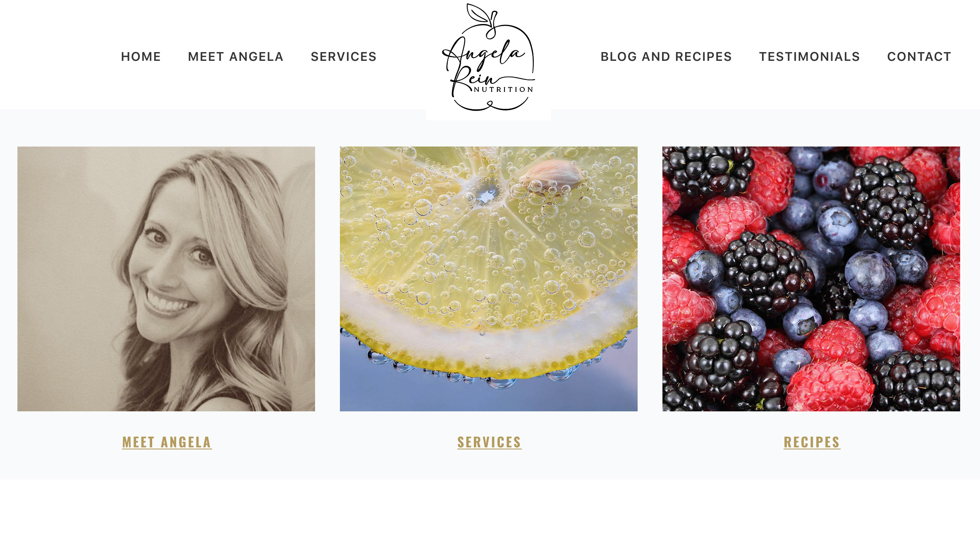Open the Blog and Recipes menu item
The image size is (980, 538).
pyautogui.click(x=666, y=57)
